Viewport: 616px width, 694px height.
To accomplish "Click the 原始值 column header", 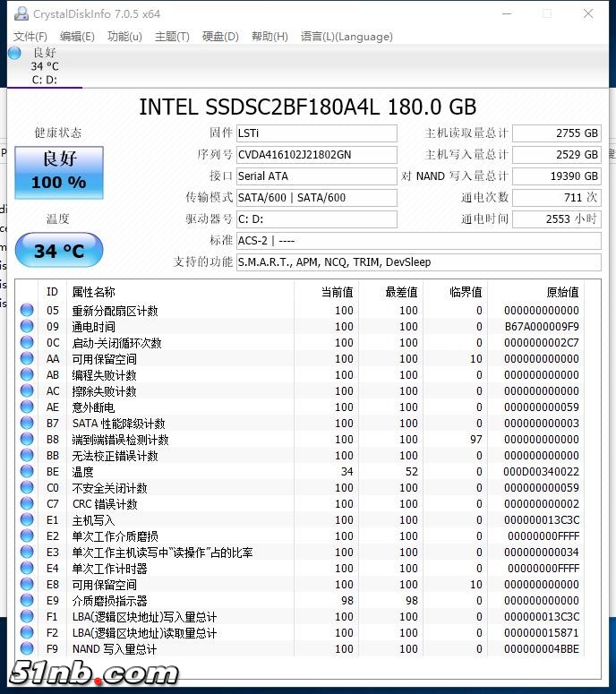I will click(x=562, y=292).
